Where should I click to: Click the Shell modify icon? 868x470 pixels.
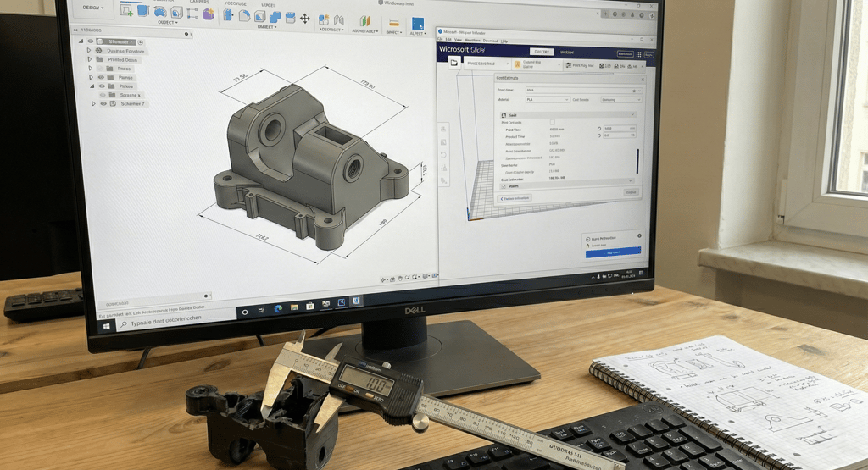coord(259,17)
